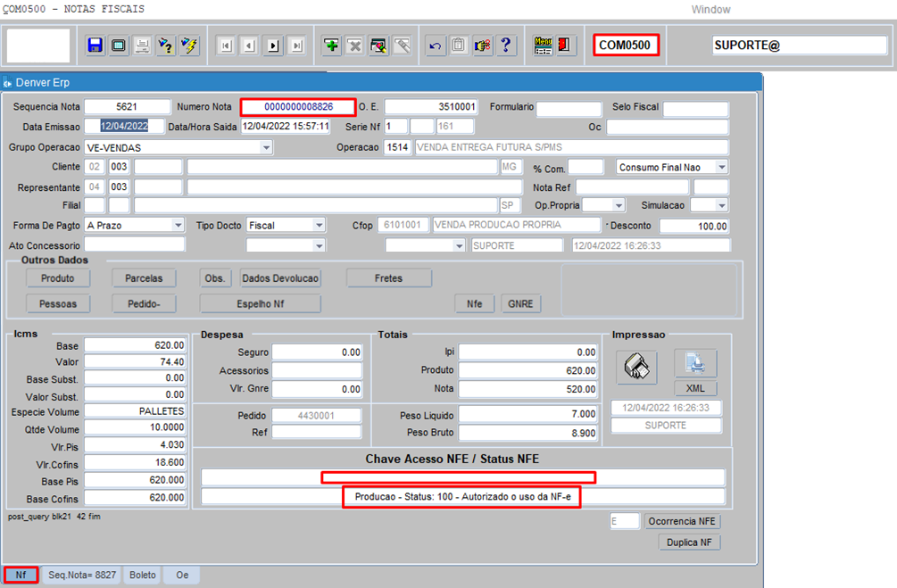Screen dimensions: 897x588
Task: Open the Consumo Final dropdown
Action: point(721,167)
